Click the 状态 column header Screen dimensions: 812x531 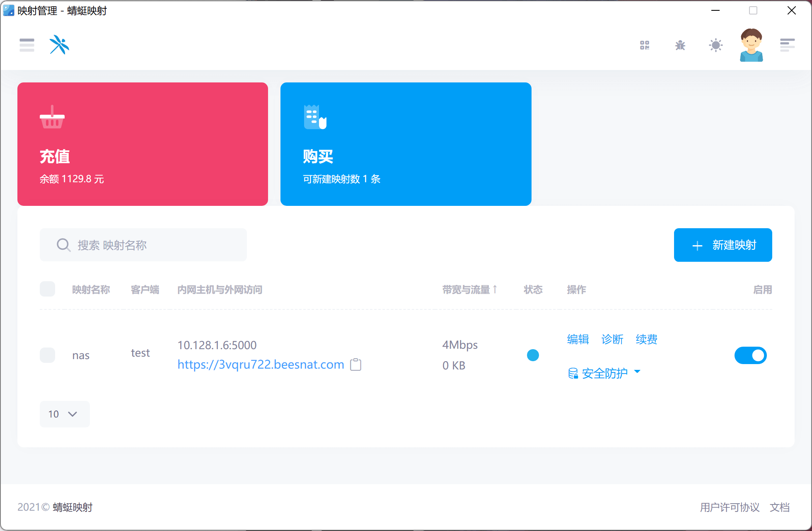pyautogui.click(x=533, y=290)
